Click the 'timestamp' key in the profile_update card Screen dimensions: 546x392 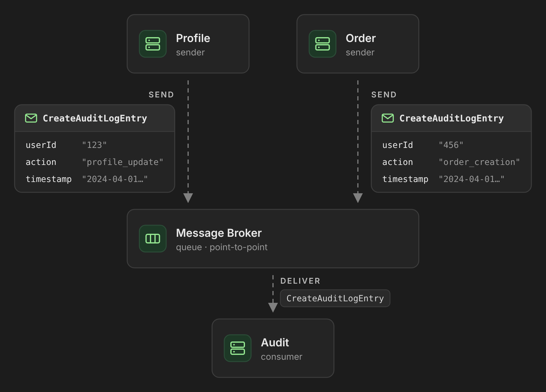click(x=48, y=179)
